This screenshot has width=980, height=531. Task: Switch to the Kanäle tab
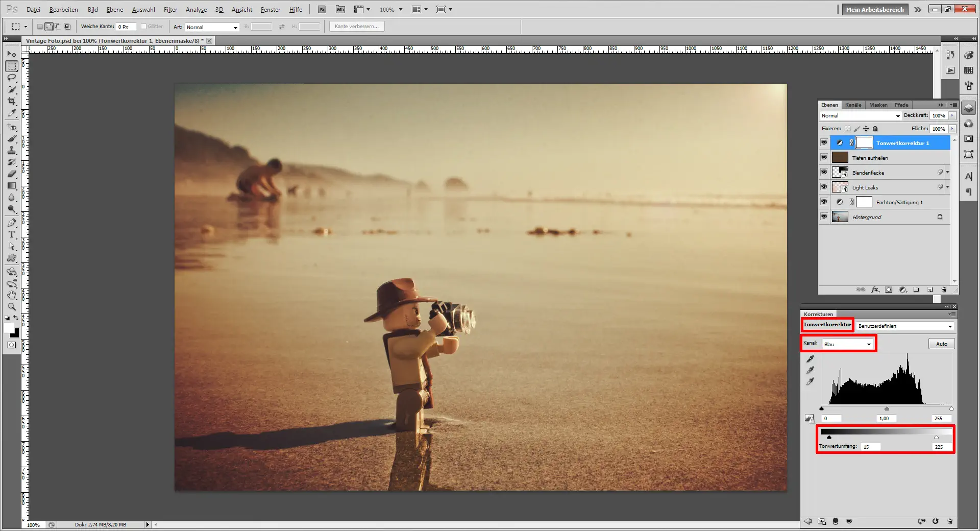[x=853, y=105]
